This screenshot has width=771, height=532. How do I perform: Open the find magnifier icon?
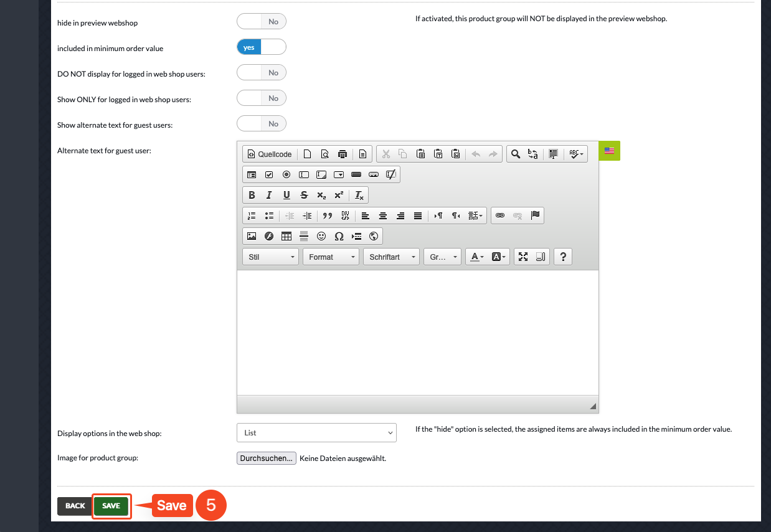pos(515,154)
